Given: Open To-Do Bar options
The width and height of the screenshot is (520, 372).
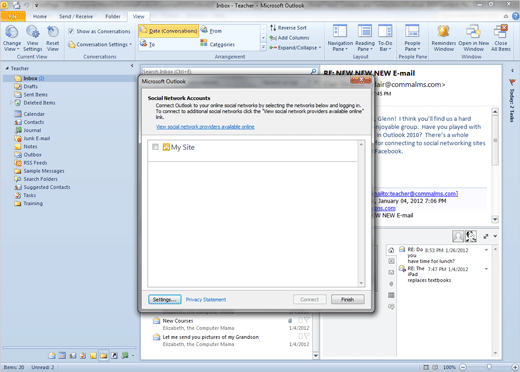Looking at the screenshot, I should point(385,39).
